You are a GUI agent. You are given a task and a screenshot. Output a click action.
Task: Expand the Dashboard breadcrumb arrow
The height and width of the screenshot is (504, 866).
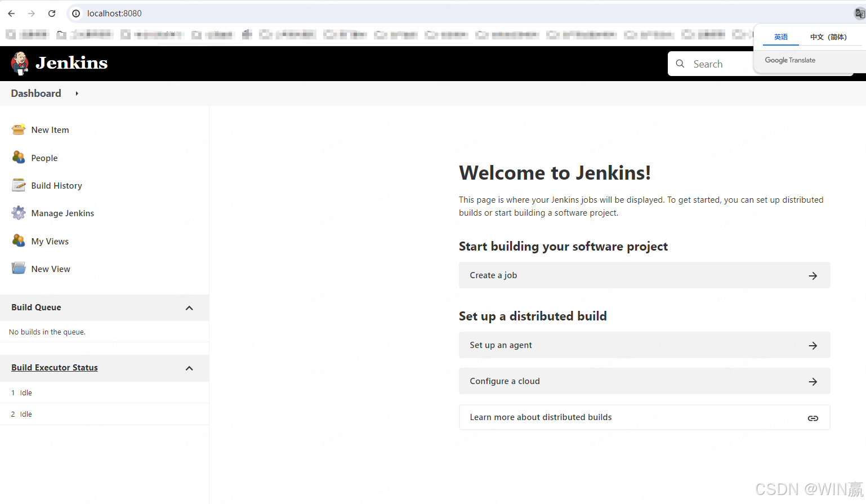coord(77,93)
